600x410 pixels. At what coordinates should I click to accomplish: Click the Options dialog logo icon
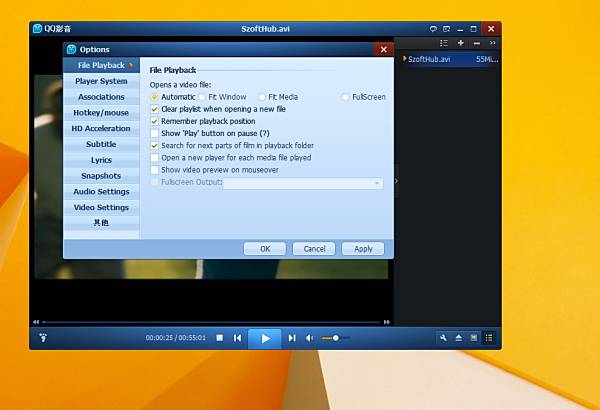[x=72, y=49]
